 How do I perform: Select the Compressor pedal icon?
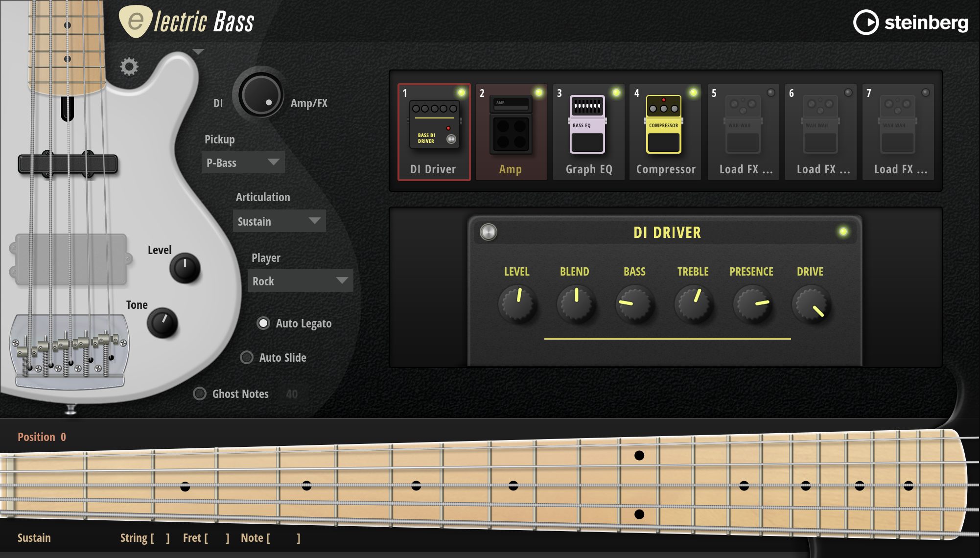664,124
